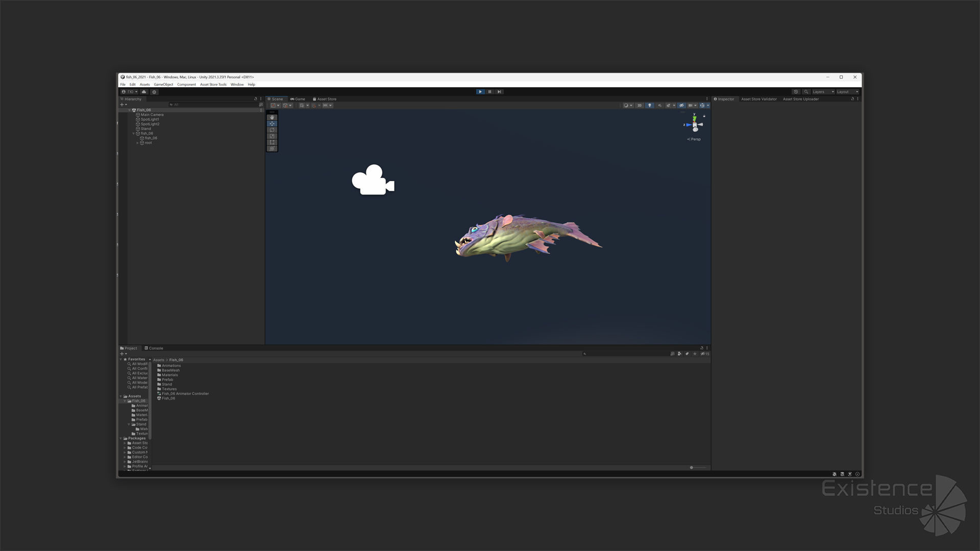The height and width of the screenshot is (551, 980).
Task: Select the camera gizmo in Scene view
Action: [x=373, y=180]
